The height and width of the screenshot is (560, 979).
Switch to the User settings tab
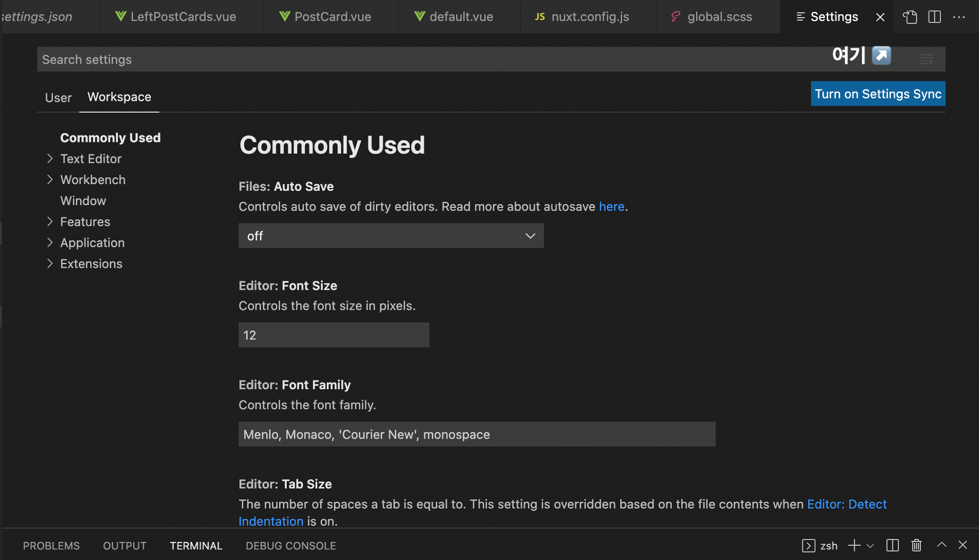click(58, 97)
